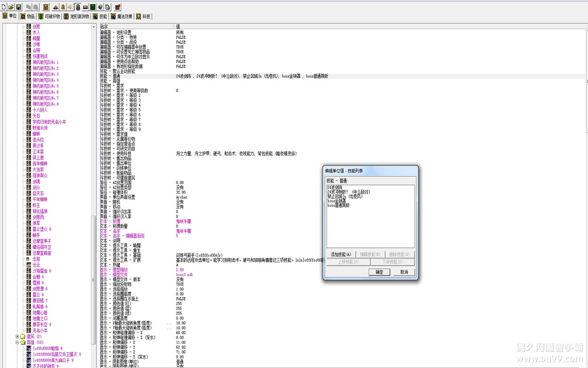Select the 显示 - 颜色值(红) row
Screen dimensions: 588x368
coord(343,304)
